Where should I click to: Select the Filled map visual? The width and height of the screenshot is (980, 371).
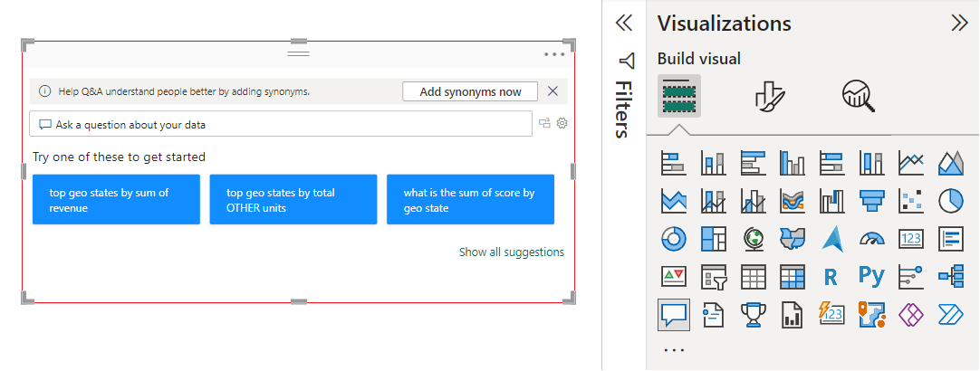793,239
